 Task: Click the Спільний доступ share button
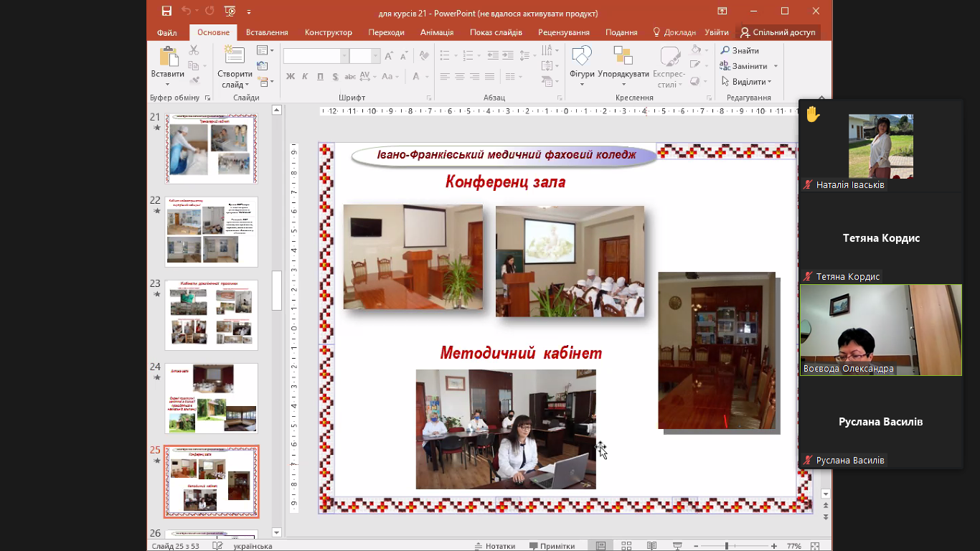778,32
